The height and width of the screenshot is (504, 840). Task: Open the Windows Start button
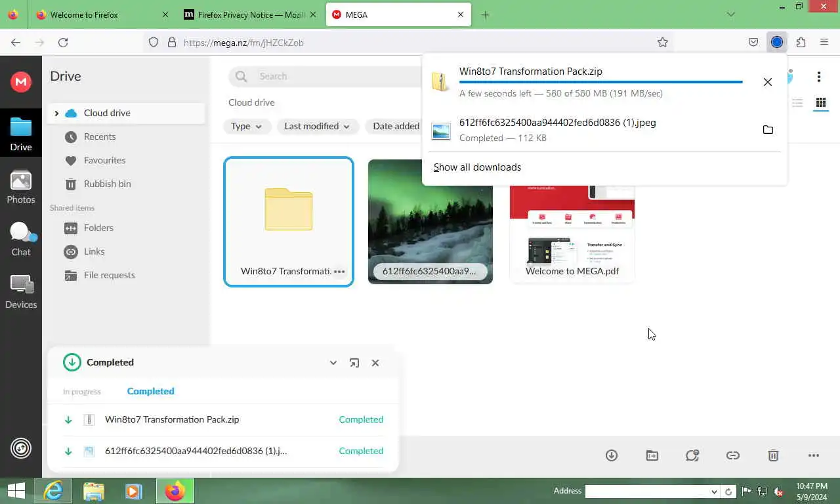click(x=16, y=491)
